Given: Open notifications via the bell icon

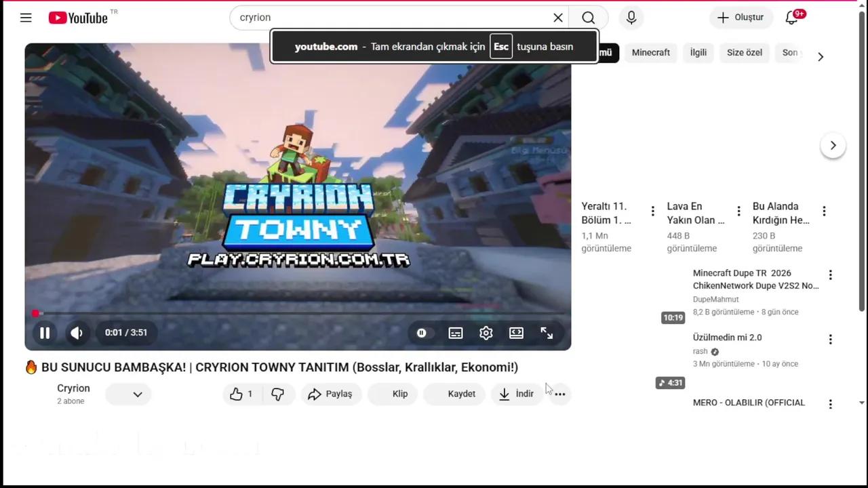Looking at the screenshot, I should point(791,18).
